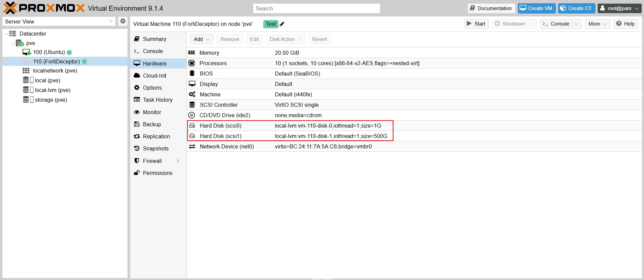Click the Help button
644x280 pixels.
tap(626, 24)
